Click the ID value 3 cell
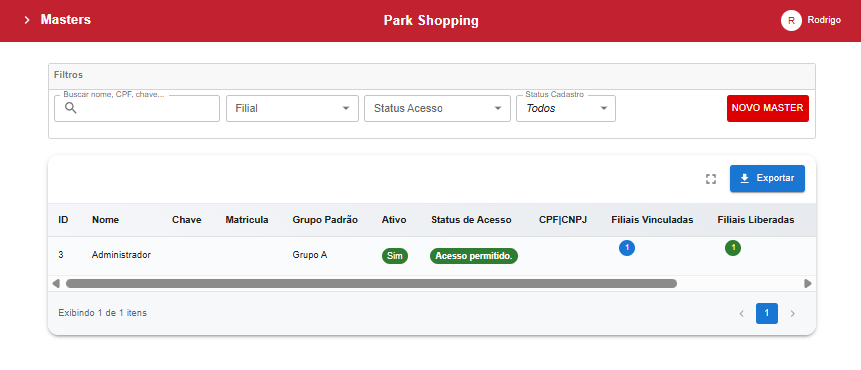This screenshot has height=370, width=861. [60, 255]
